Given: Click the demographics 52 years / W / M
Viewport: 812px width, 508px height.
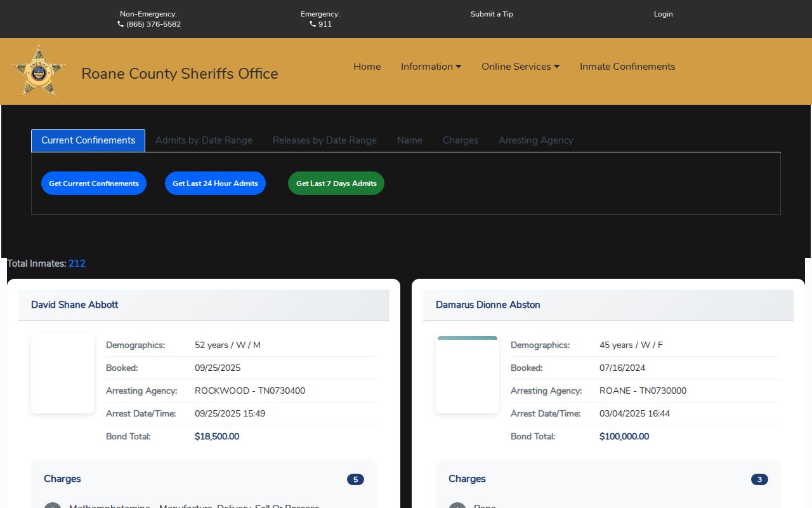Looking at the screenshot, I should coord(228,345).
